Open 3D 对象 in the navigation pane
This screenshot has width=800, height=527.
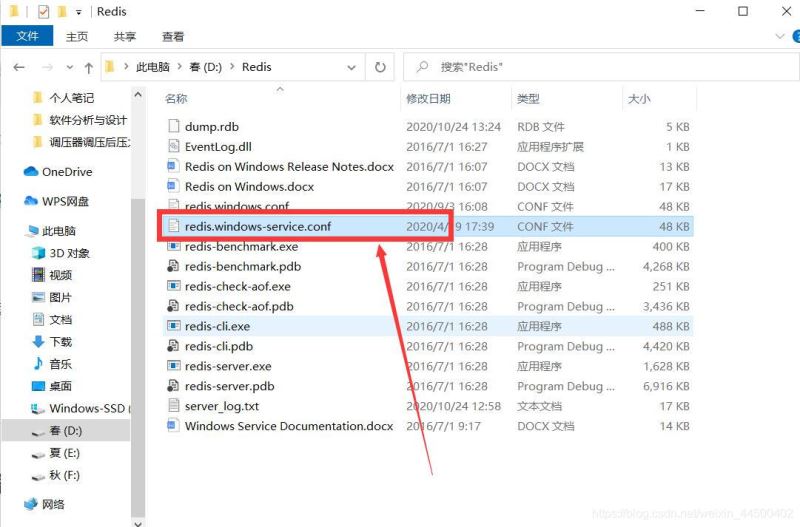[69, 253]
